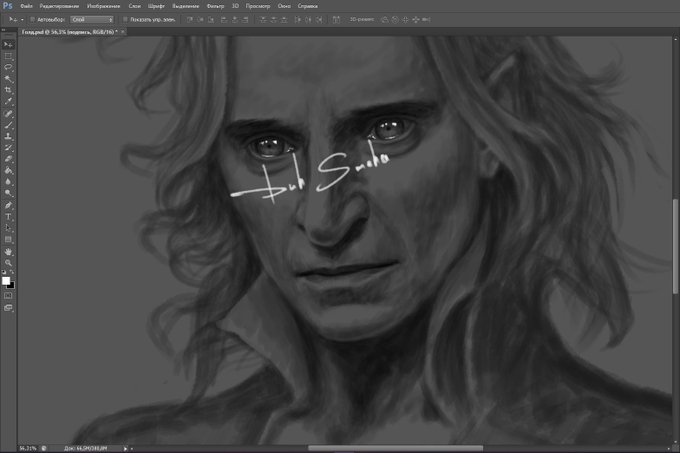Select the Dodge tool
Image resolution: width=680 pixels, height=453 pixels.
click(x=8, y=193)
